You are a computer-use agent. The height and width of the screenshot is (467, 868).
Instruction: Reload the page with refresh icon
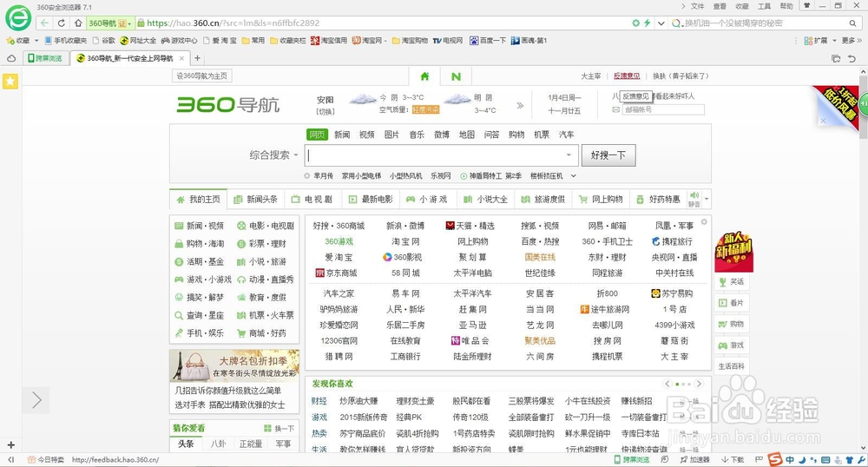click(61, 23)
